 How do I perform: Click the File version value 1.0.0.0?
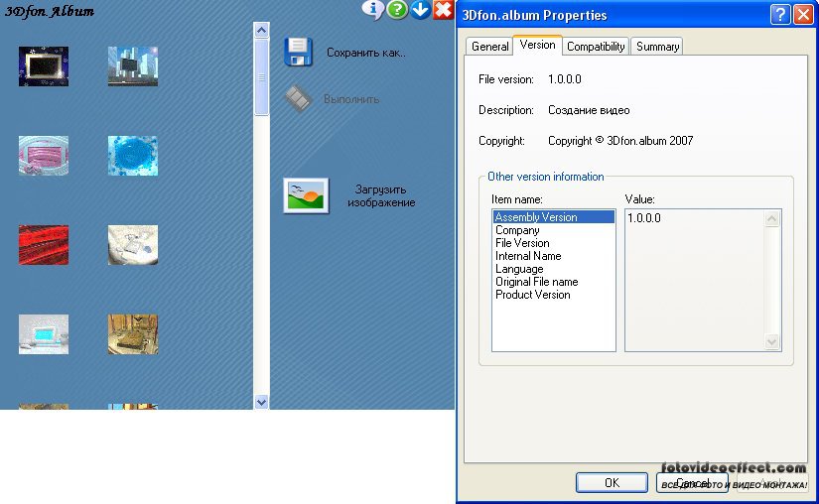click(565, 79)
